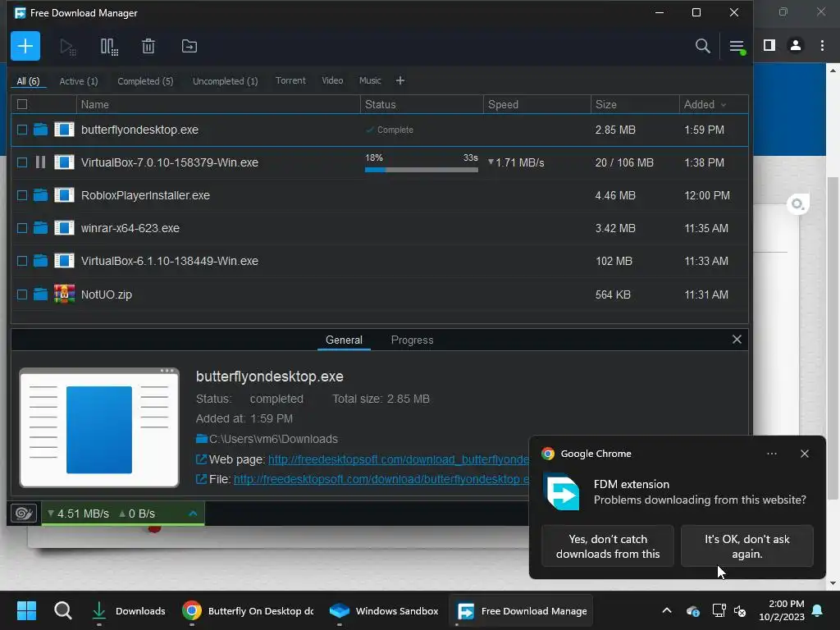Open folder for NotUO.zip row

40,294
